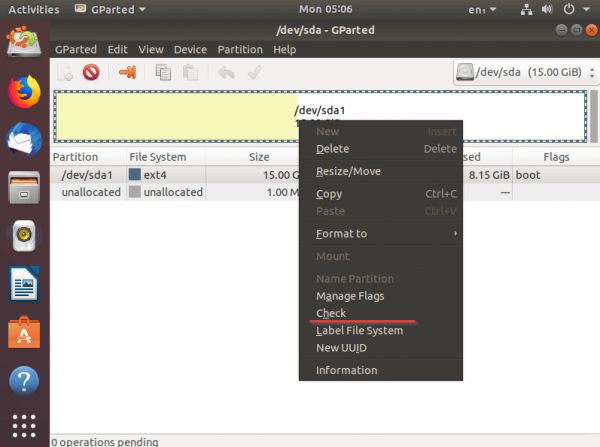Screen dimensions: 600x447
Task: Expand the Format to submenu
Action: click(381, 233)
